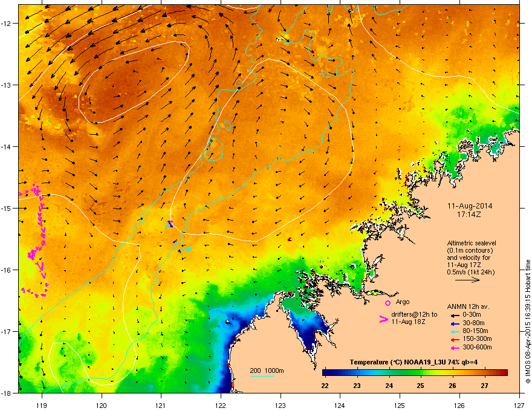Click the '0.5m/s (1kt 24h)' label
Viewport: 532px width, 411px height.
point(470,272)
